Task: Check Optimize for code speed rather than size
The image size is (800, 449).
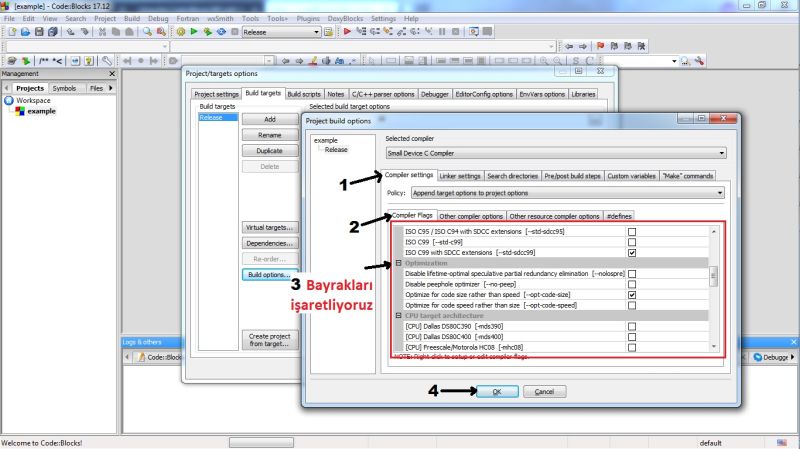Action: [632, 305]
